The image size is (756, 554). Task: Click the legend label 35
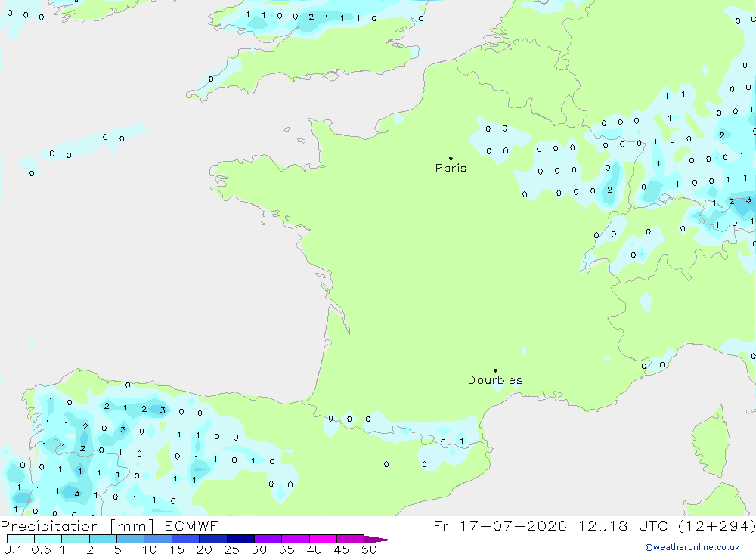287,549
